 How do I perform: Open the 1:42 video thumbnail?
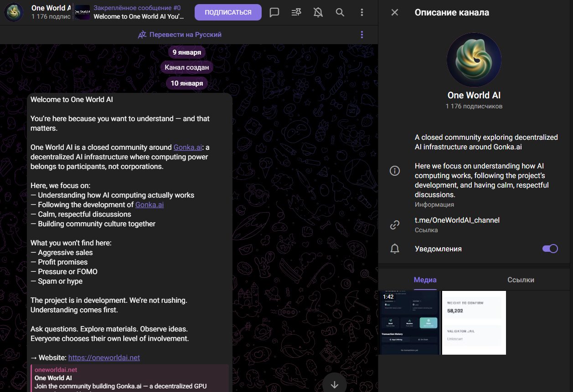[409, 322]
